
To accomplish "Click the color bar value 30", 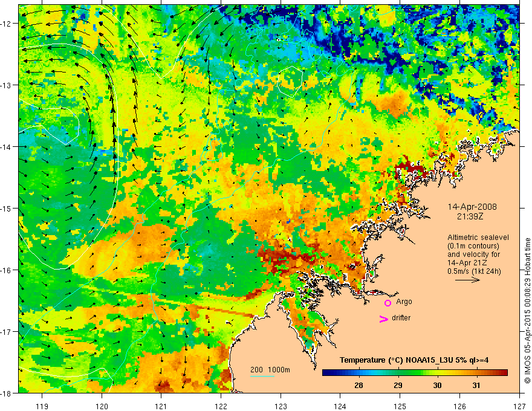I will (x=437, y=385).
